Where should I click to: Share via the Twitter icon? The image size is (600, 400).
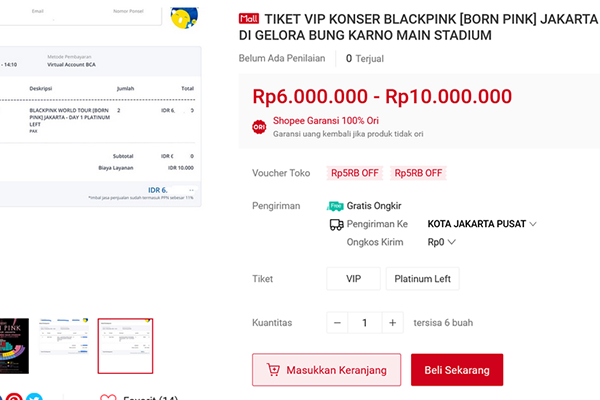coord(36,397)
